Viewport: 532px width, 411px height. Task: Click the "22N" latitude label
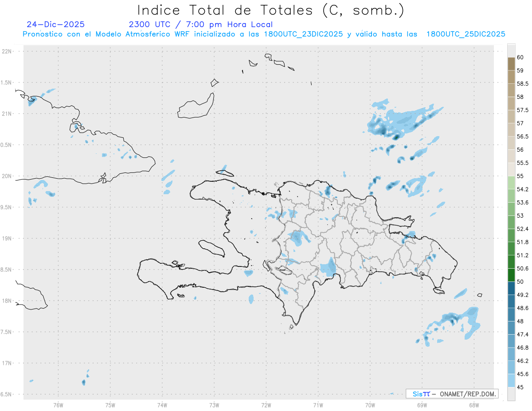(8, 51)
